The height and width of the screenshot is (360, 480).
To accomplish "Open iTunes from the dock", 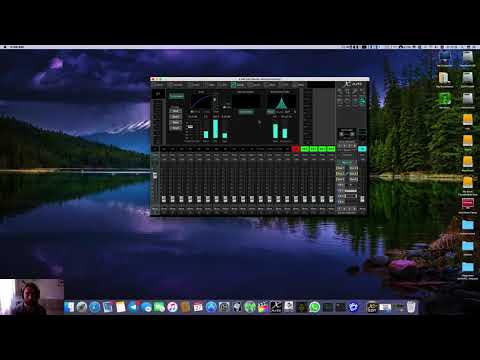I will click(x=172, y=307).
